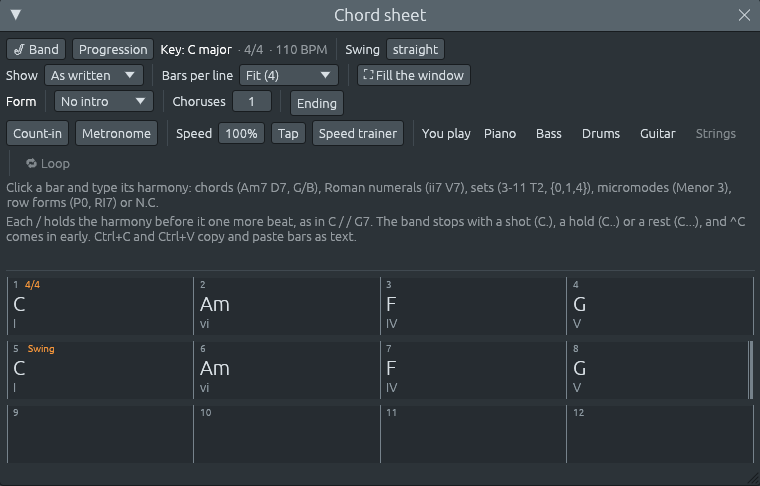760x486 pixels.
Task: Enable the Loop option
Action: (48, 164)
